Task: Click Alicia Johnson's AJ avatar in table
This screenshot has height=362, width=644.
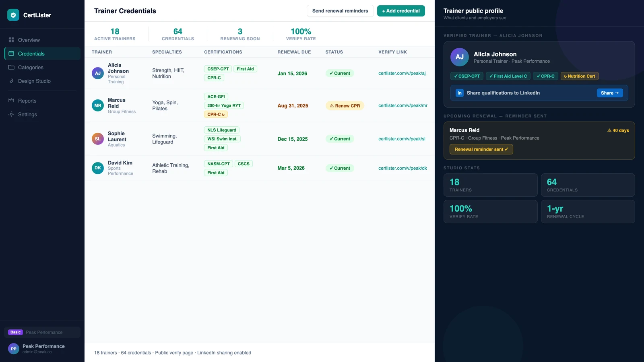Action: coord(98,73)
